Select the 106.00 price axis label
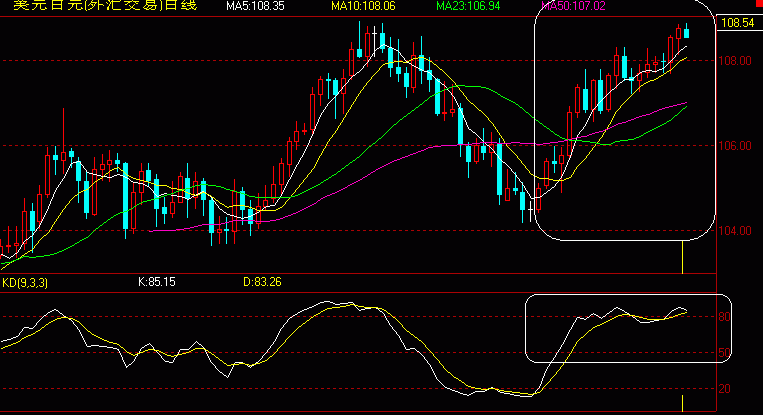Viewport: 763px width, 415px height. 735,146
